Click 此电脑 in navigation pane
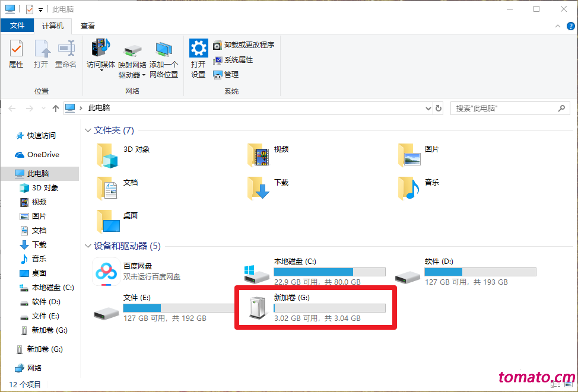The height and width of the screenshot is (392, 578). pos(39,174)
